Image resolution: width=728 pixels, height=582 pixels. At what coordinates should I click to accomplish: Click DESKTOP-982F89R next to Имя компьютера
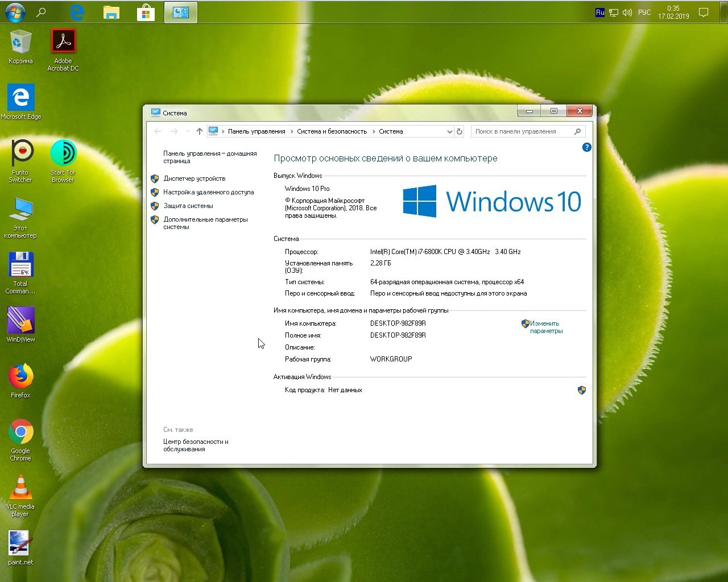pyautogui.click(x=398, y=323)
